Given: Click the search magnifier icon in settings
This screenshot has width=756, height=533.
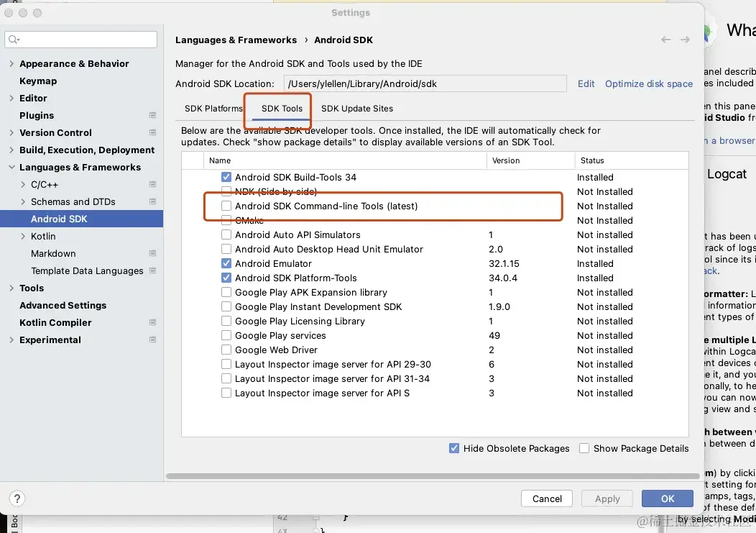Looking at the screenshot, I should [x=14, y=40].
